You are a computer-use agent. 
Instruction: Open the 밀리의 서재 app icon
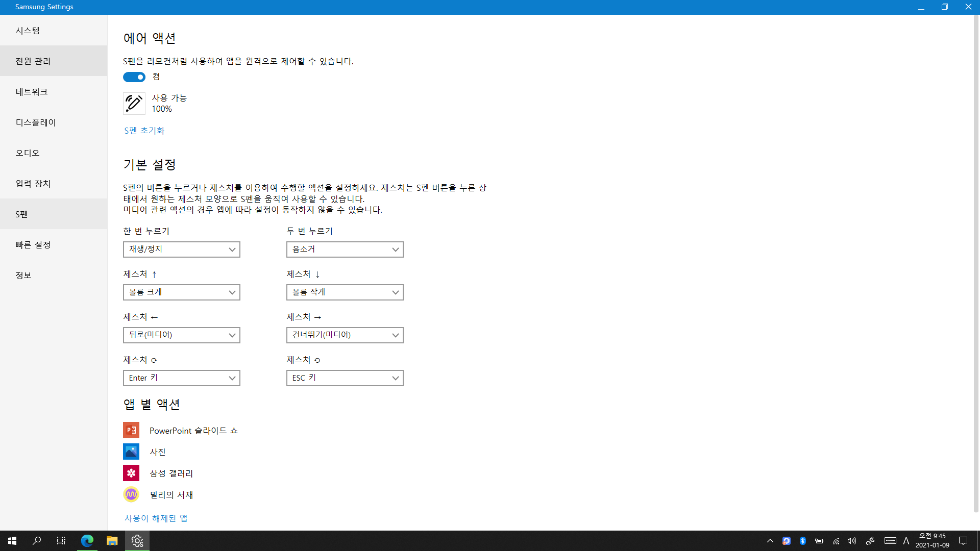point(131,494)
